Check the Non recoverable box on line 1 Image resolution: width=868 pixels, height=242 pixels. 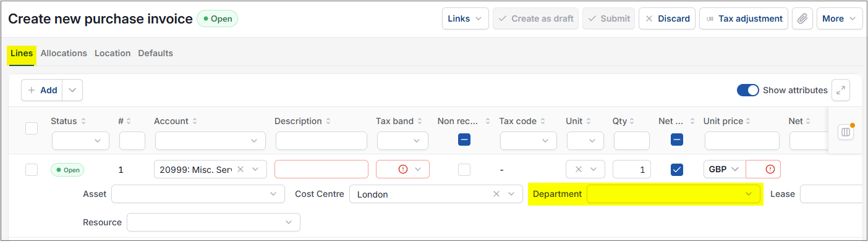[464, 169]
